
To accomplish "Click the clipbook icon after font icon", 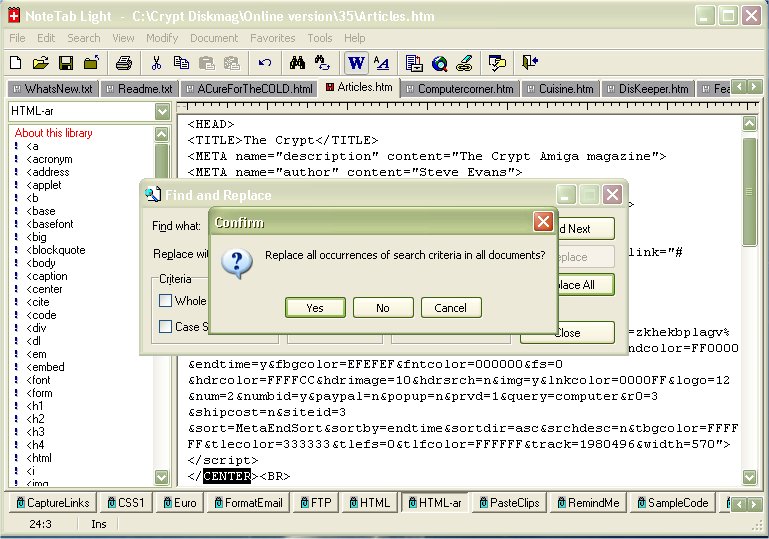I will (x=414, y=63).
